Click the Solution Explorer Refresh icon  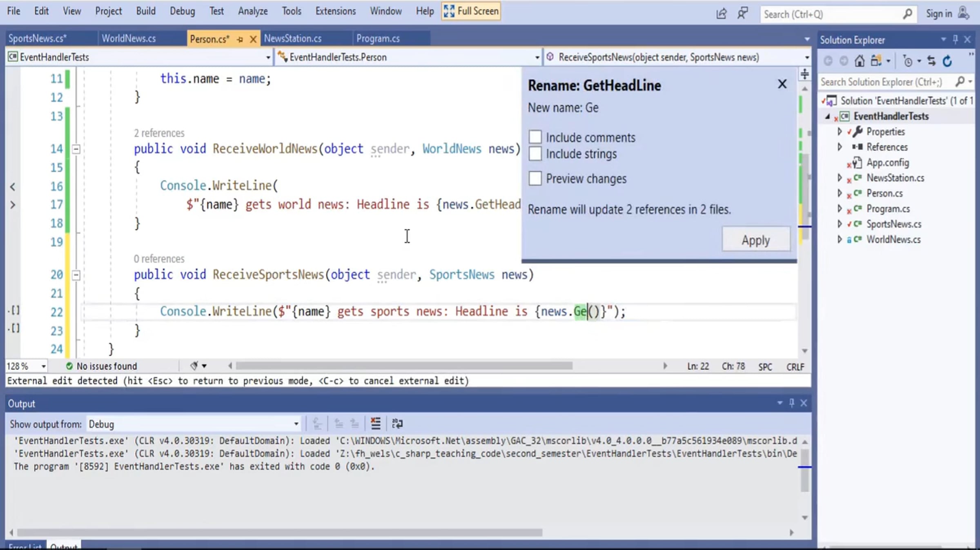pos(947,61)
